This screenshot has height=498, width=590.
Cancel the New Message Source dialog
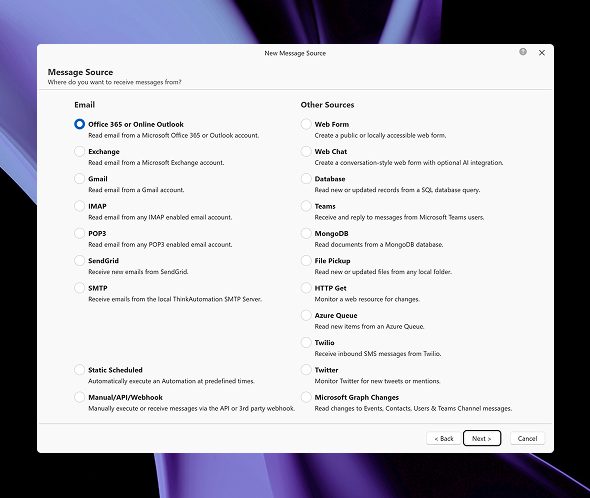527,438
